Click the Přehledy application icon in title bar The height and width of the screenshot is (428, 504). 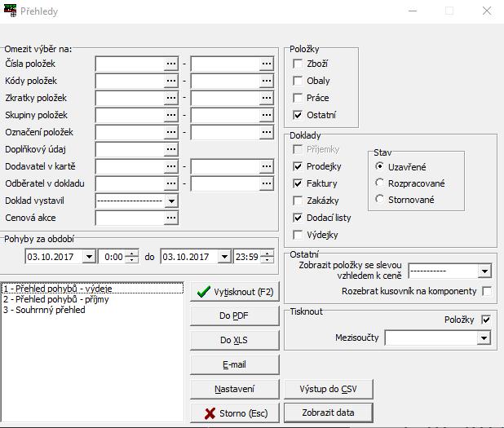coord(11,11)
